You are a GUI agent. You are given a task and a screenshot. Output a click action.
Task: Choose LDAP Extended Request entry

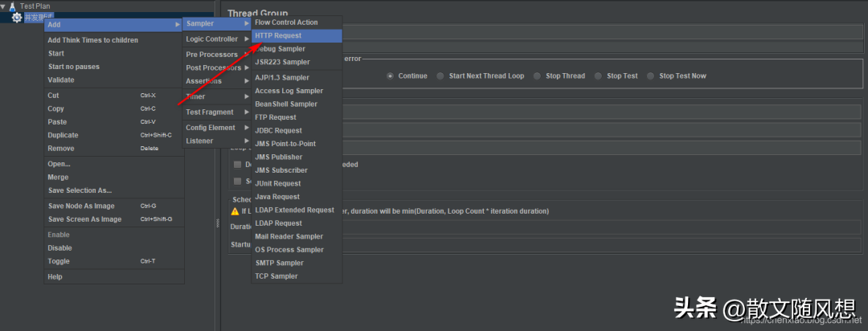tap(297, 210)
